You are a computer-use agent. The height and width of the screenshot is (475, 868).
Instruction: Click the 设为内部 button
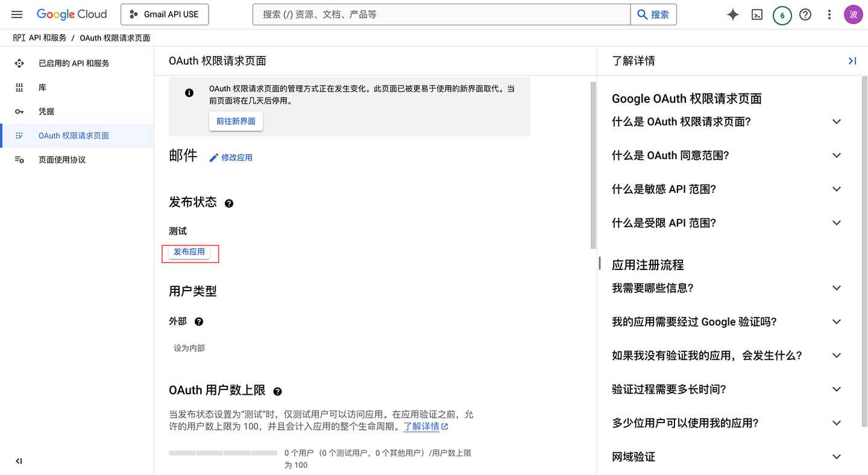pyautogui.click(x=189, y=348)
